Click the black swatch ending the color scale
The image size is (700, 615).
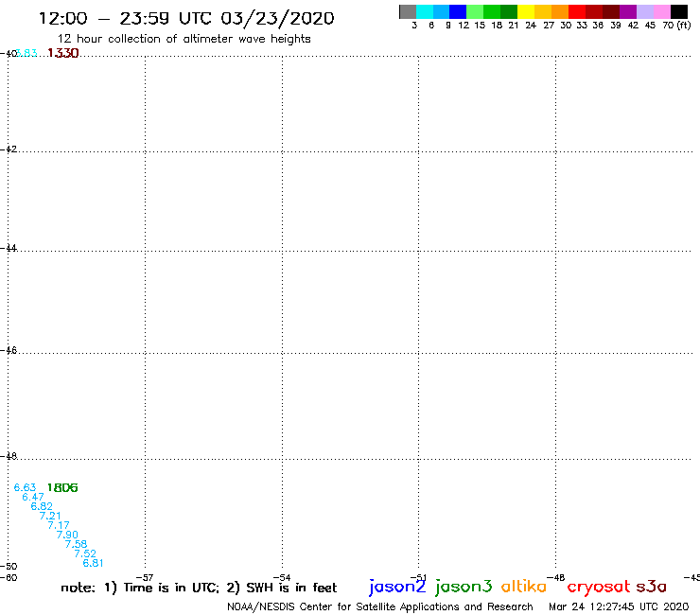pos(679,11)
